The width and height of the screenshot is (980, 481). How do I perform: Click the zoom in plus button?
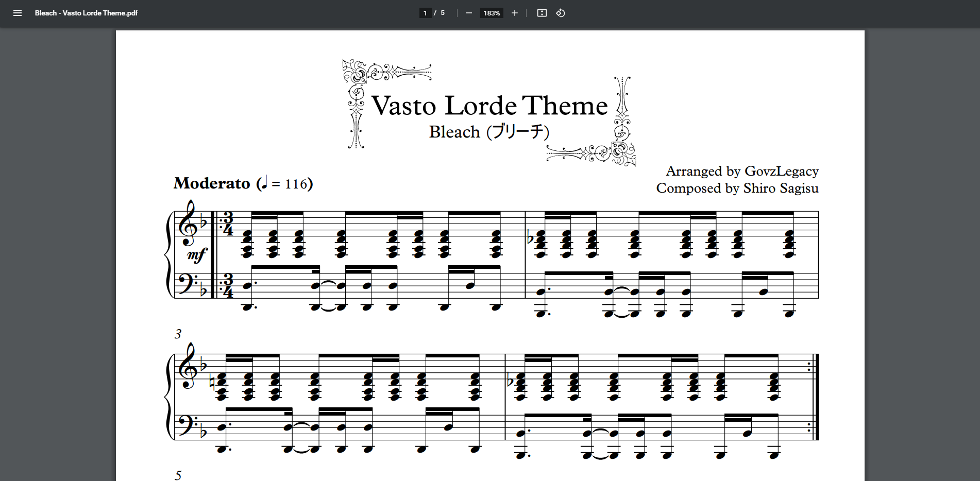pyautogui.click(x=514, y=13)
